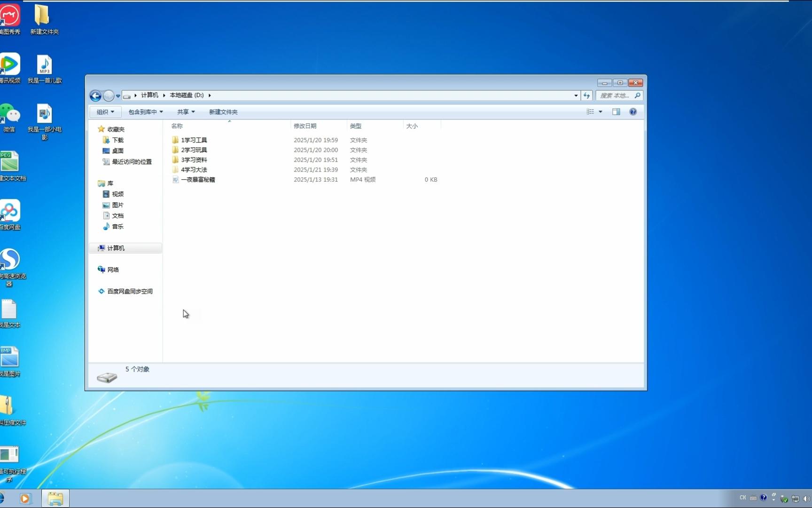The image size is (812, 508).
Task: Sort files by 修改日期 column header
Action: 306,126
